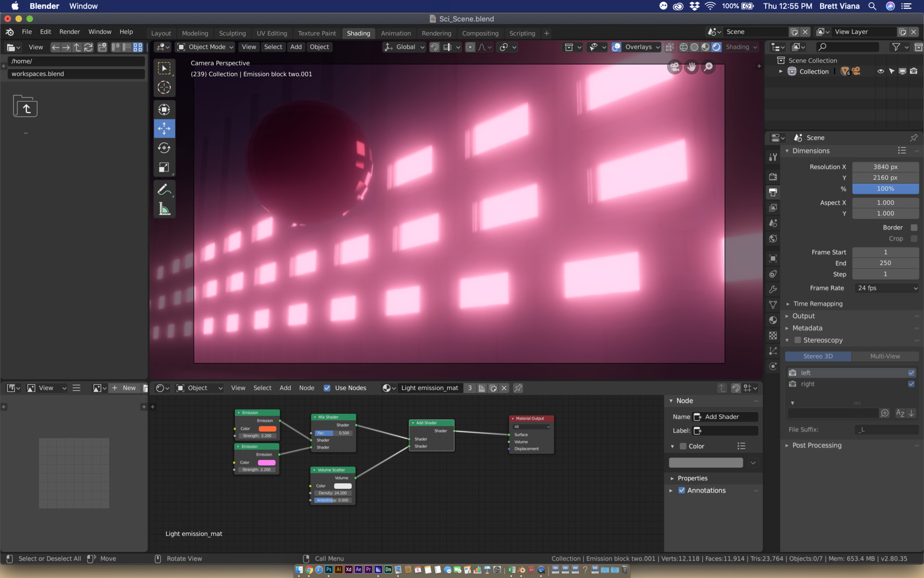Select the Rotate tool icon
The image size is (924, 578).
tap(164, 148)
